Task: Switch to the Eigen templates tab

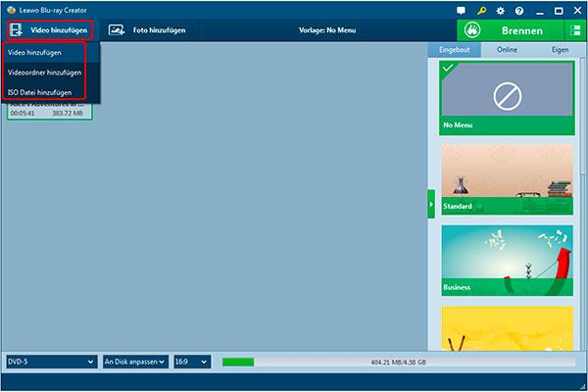Action: 560,50
